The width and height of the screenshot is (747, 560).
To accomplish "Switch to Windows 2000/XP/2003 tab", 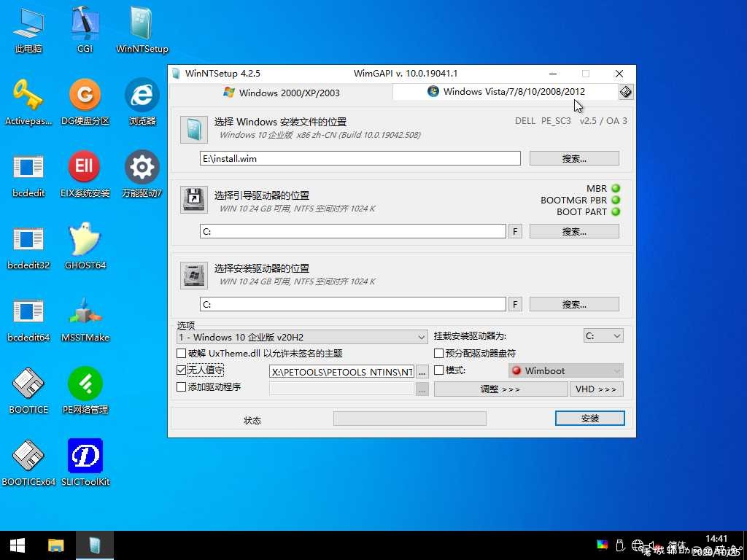I will [x=282, y=93].
